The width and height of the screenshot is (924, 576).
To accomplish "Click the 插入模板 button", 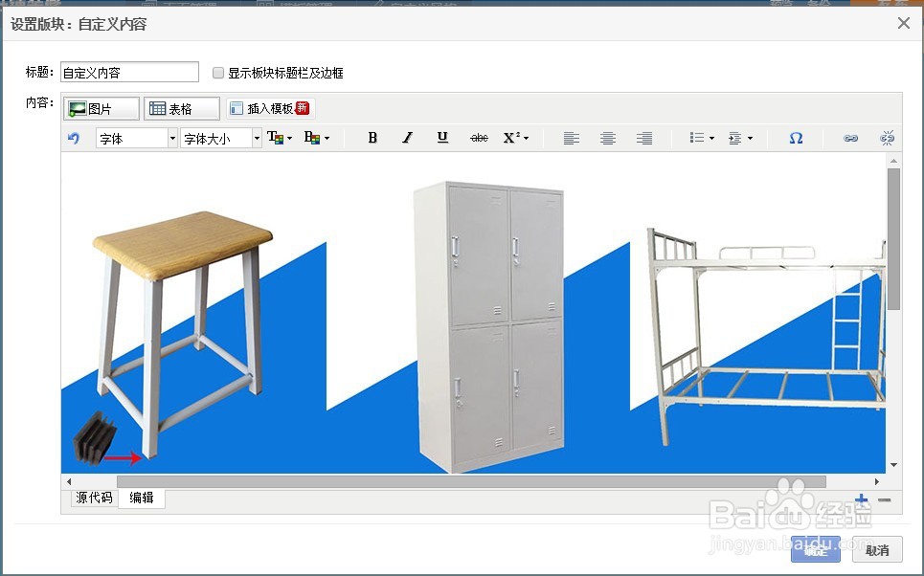I will coord(270,108).
